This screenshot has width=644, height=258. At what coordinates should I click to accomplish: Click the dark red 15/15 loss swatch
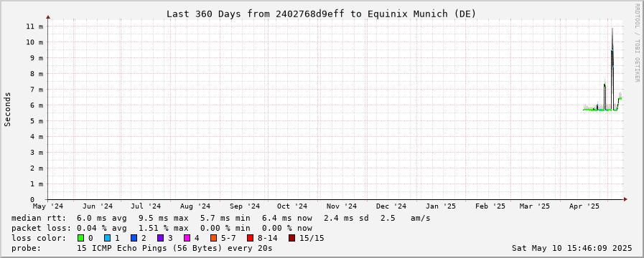click(291, 238)
